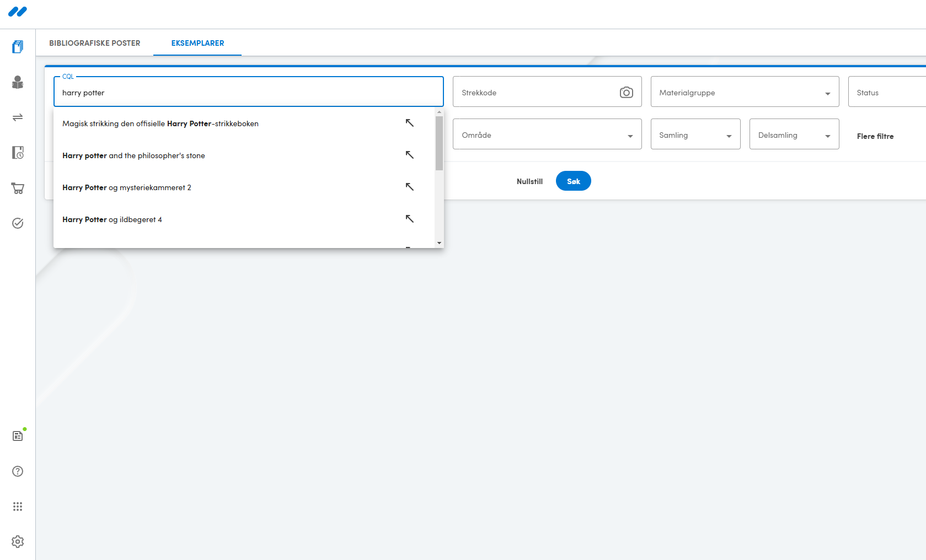Select suggestion Magisk strikking Harry Potter-strikkeboken
926x560 pixels.
[x=244, y=123]
